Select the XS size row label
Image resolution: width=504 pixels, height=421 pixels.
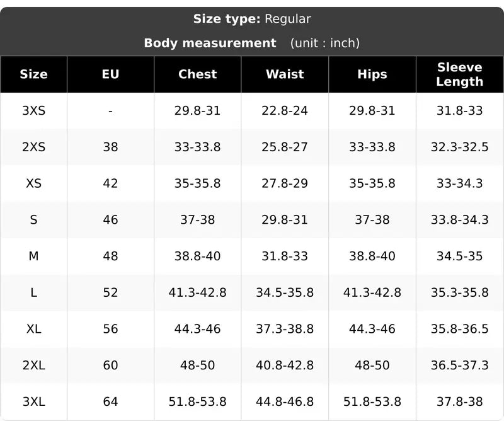point(34,183)
